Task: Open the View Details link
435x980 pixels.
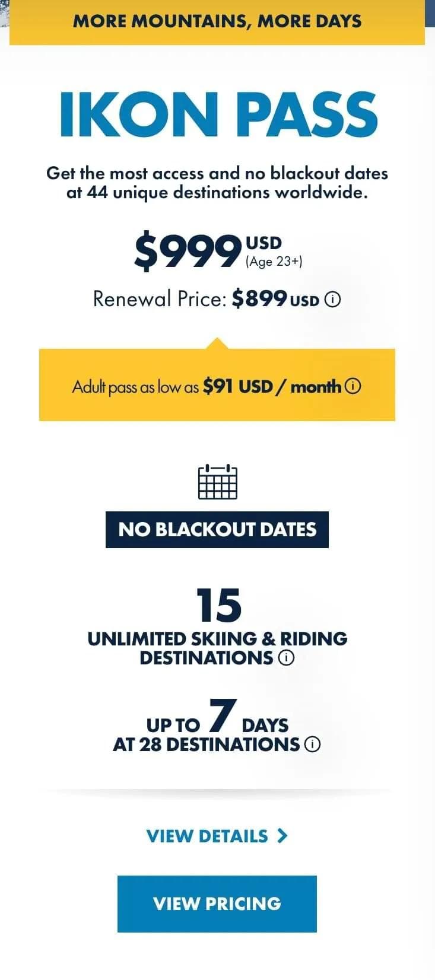Action: point(208,836)
